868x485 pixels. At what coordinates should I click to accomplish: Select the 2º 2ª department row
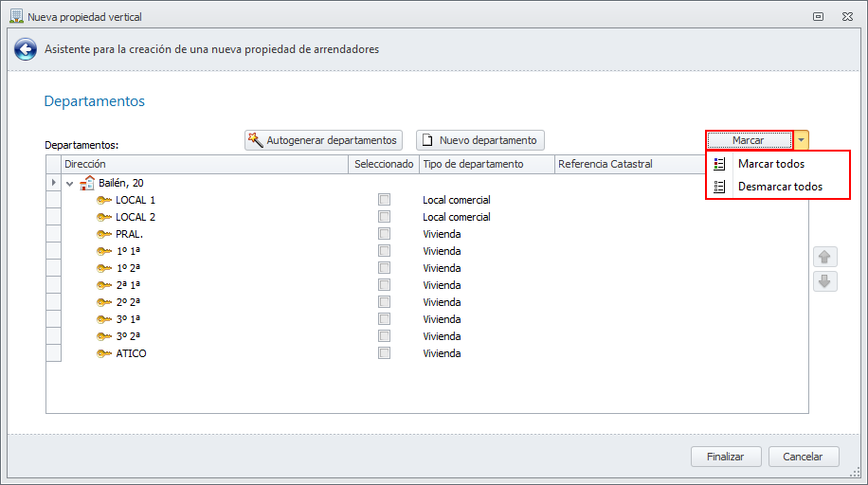[128, 302]
